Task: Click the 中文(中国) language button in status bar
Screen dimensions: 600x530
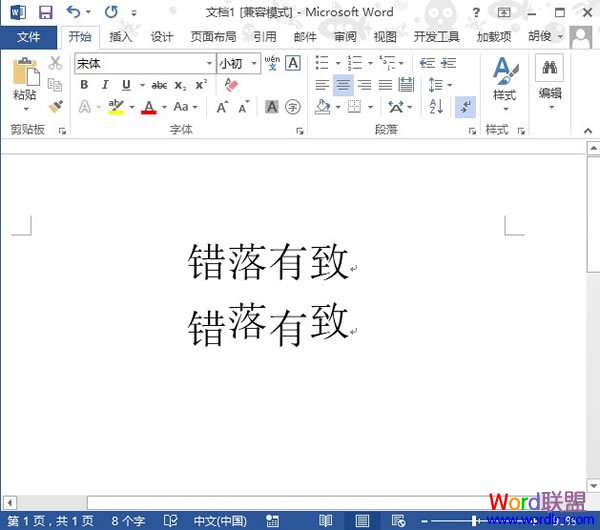Action: coord(219,521)
